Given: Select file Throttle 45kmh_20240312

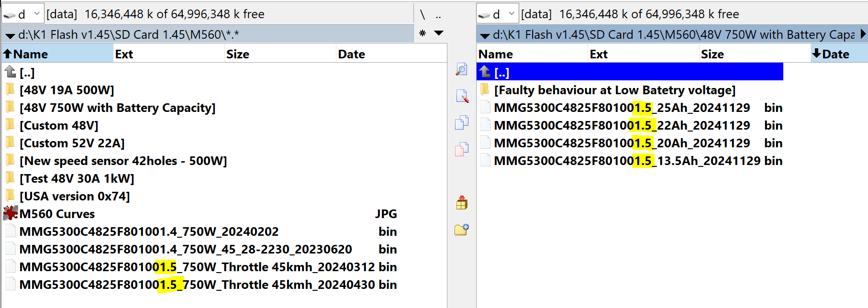Looking at the screenshot, I should [x=201, y=267].
